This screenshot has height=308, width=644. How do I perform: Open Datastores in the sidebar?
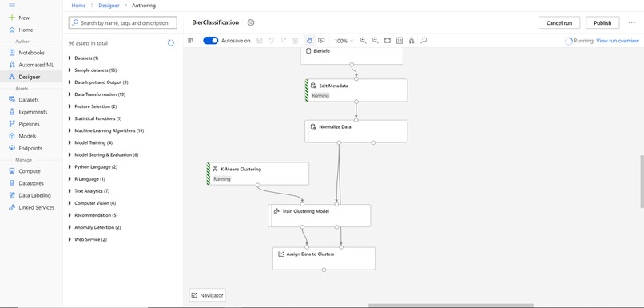tap(31, 183)
